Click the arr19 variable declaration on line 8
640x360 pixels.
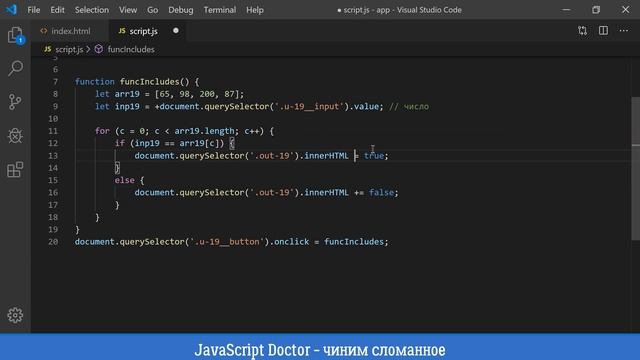(127, 94)
